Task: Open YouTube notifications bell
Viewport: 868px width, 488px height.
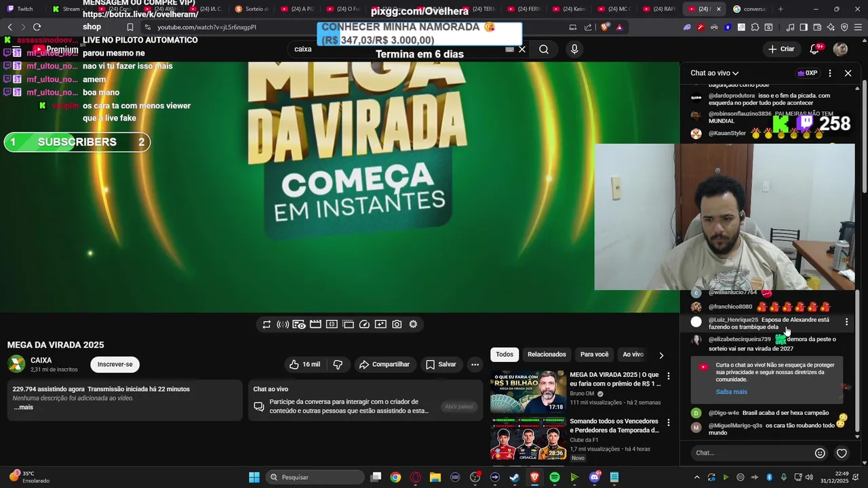Action: 814,49
